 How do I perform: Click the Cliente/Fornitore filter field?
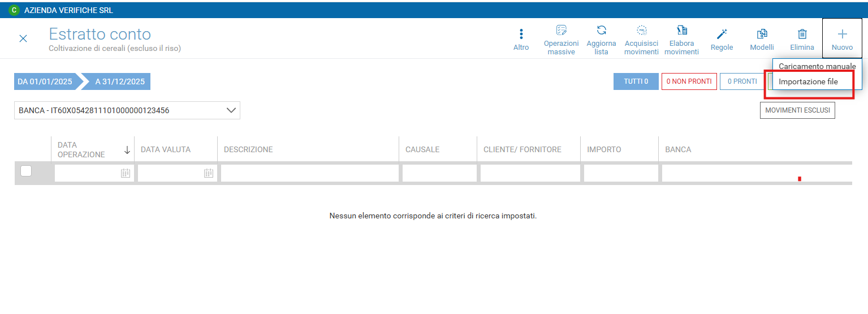point(530,173)
